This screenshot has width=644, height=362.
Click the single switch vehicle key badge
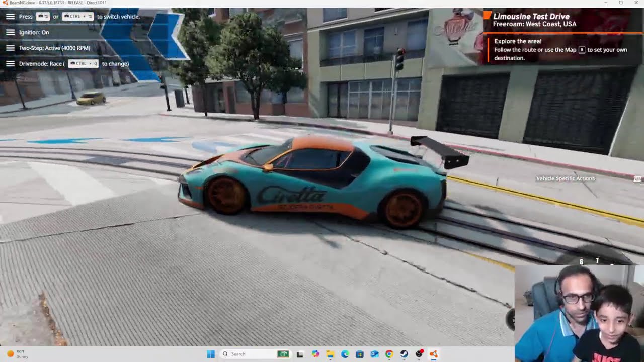[x=43, y=17]
